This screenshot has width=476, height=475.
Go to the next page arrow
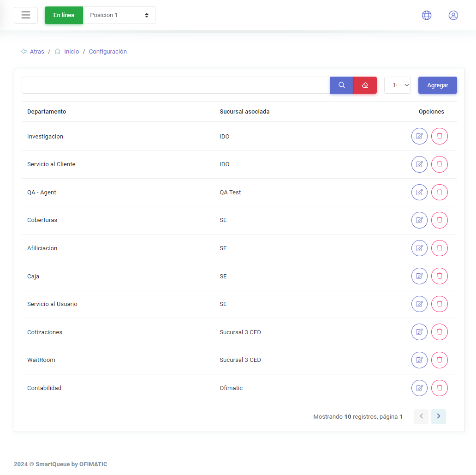438,416
